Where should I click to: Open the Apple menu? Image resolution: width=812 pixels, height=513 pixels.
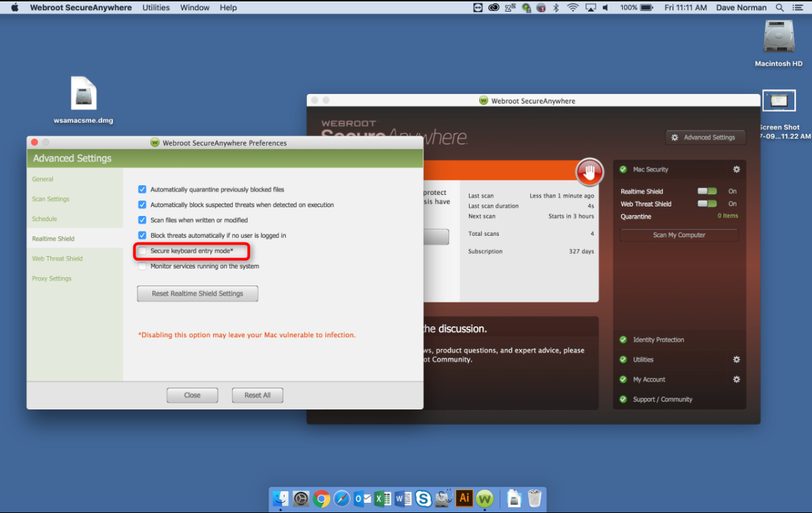[x=14, y=7]
